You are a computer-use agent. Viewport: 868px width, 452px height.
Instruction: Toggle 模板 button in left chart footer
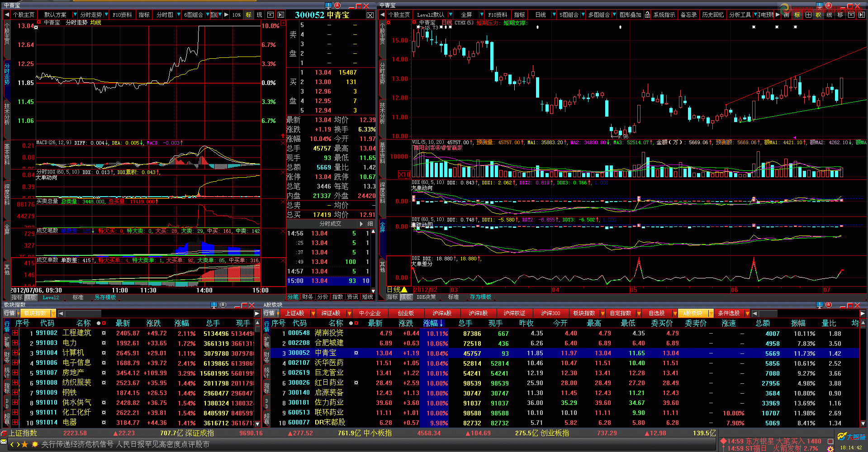(31, 297)
